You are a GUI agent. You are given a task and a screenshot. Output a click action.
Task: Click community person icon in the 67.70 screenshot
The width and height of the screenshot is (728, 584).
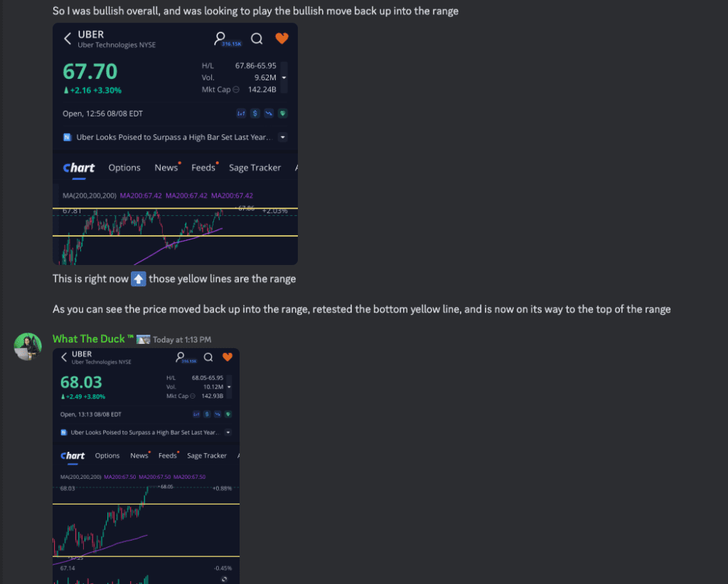tap(220, 38)
